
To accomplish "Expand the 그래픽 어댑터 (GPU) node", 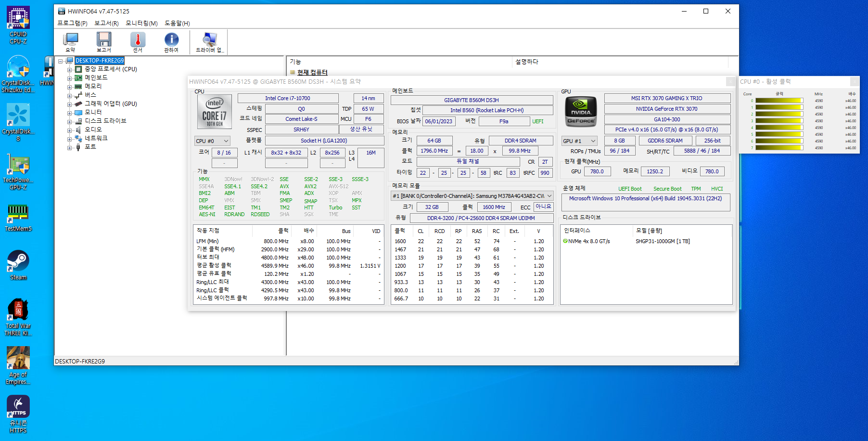I will (x=70, y=104).
